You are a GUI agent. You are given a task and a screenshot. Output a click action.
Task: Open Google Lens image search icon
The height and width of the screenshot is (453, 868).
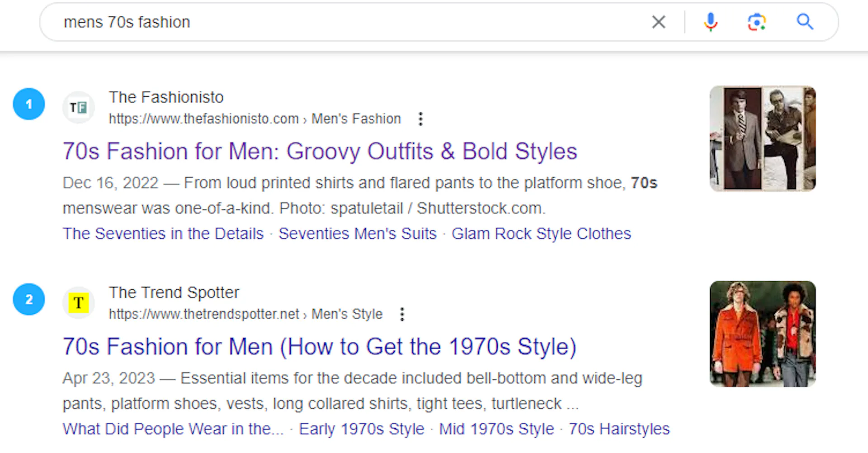[x=757, y=22]
